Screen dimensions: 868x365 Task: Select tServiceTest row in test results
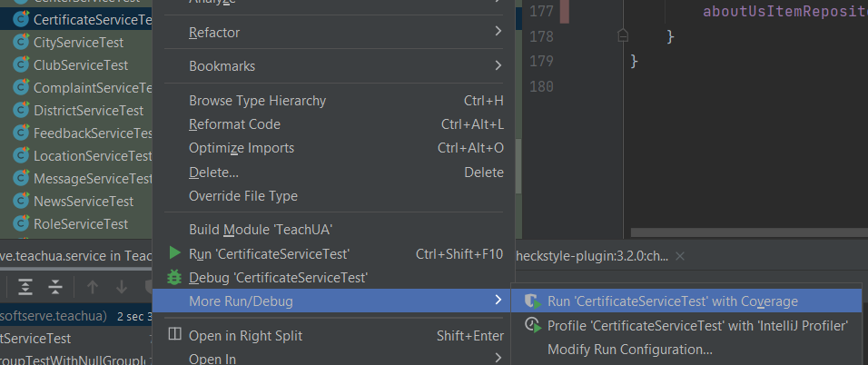point(76,338)
